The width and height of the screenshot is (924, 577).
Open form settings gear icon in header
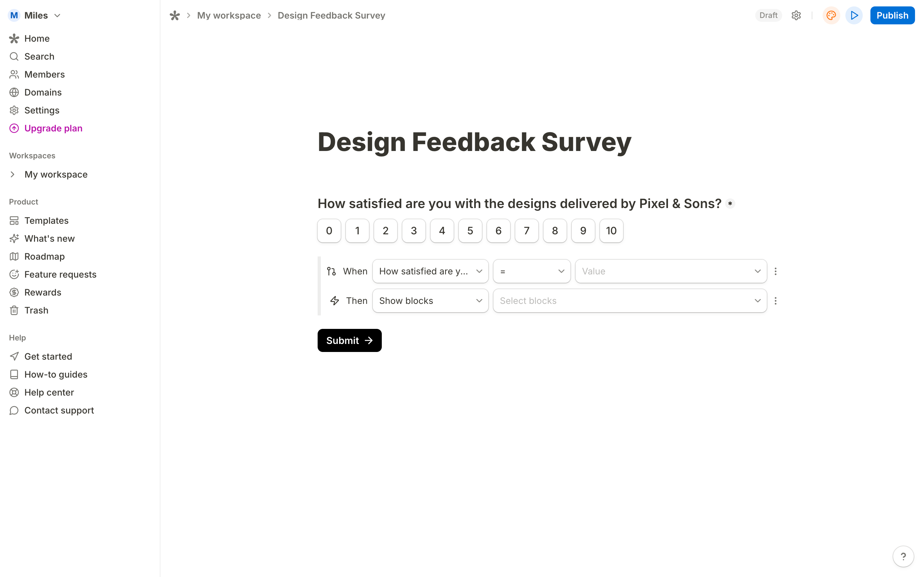(796, 15)
